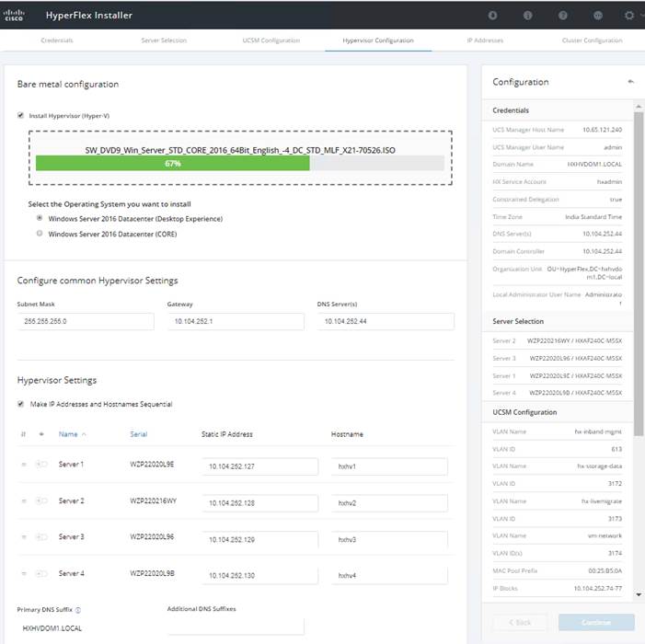Go to the UCSM Configuration tab
Screen dimensions: 645x644
pos(271,40)
